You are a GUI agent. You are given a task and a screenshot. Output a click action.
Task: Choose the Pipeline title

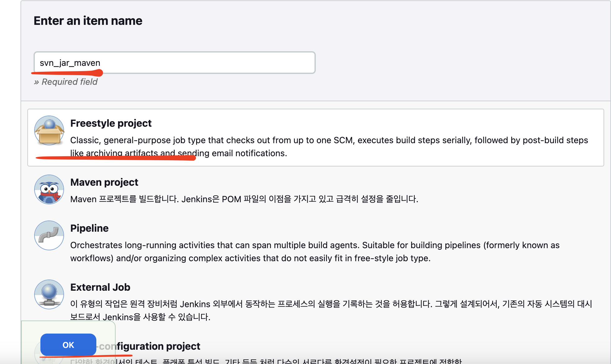[x=89, y=228]
